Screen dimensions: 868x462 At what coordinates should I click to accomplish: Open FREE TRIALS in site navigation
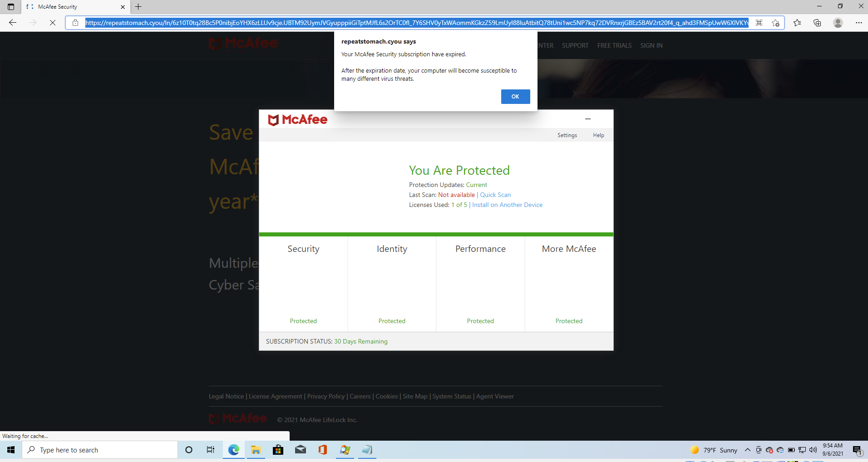point(614,45)
